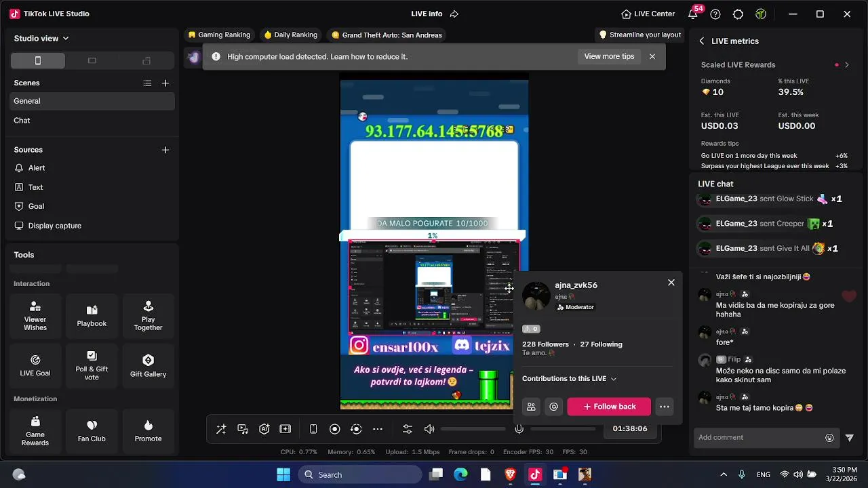Image resolution: width=868 pixels, height=488 pixels.
Task: Open the settings hexagon icon in title bar
Action: coord(738,14)
